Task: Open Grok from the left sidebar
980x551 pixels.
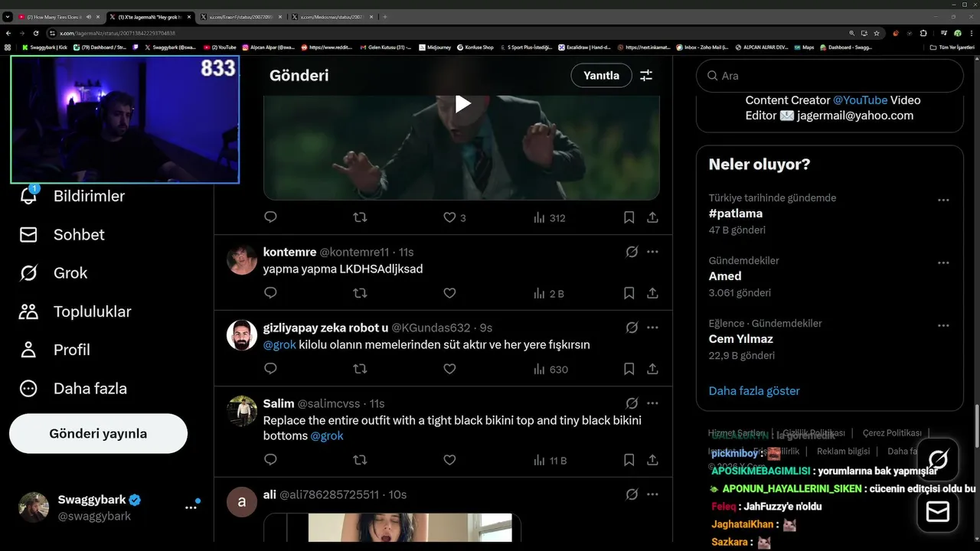Action: [x=53, y=273]
